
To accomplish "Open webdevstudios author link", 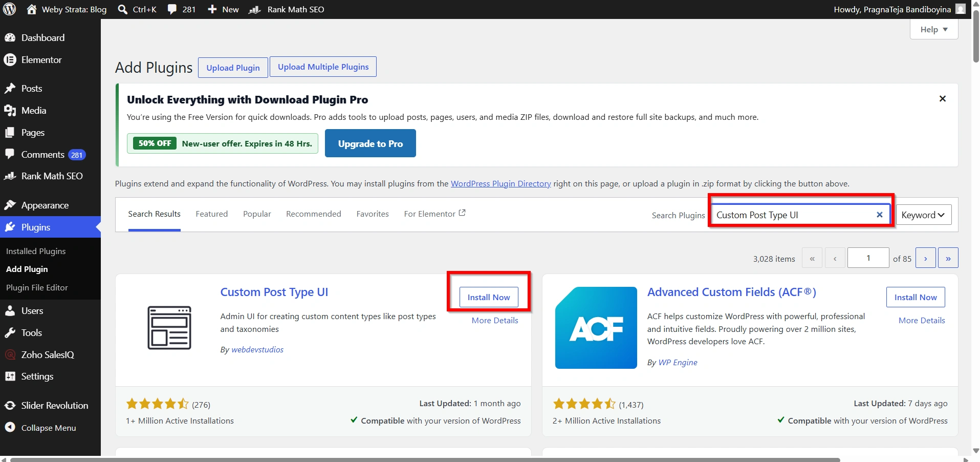I will (257, 350).
